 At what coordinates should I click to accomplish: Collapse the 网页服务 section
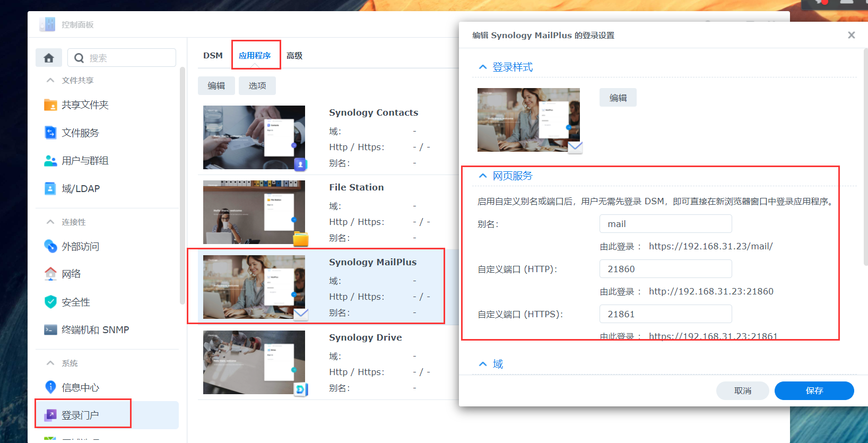[483, 176]
